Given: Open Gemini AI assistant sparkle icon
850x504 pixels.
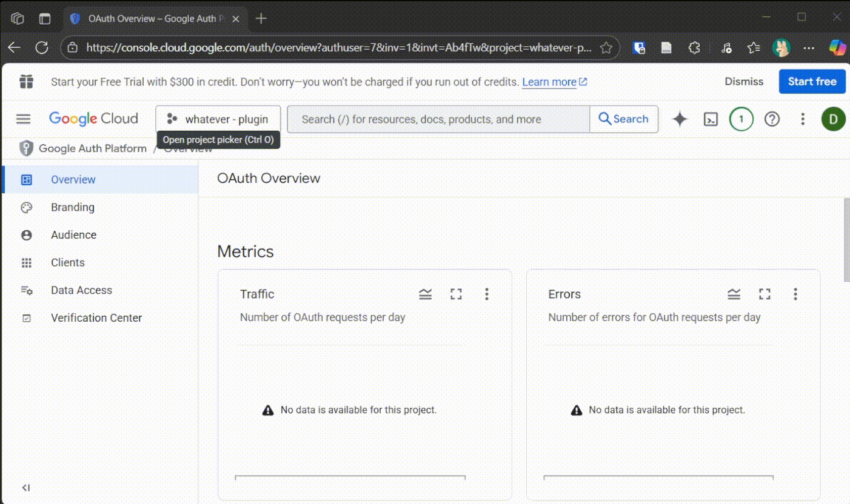Looking at the screenshot, I should [680, 119].
